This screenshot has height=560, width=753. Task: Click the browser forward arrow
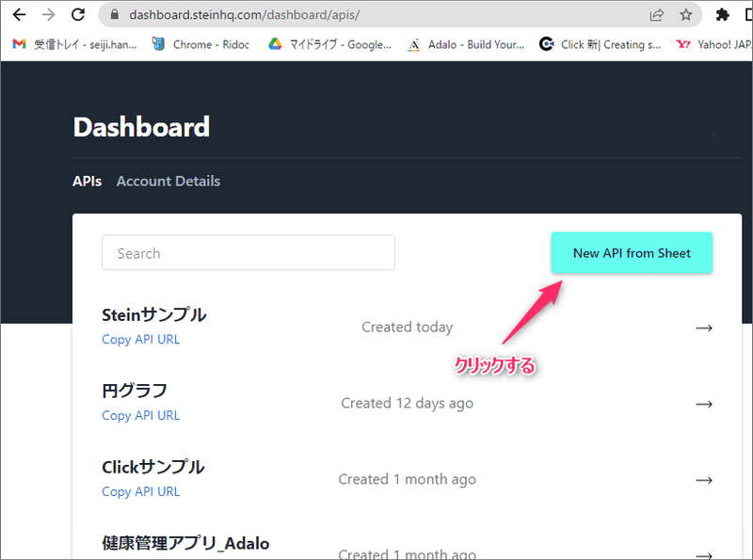click(x=49, y=15)
